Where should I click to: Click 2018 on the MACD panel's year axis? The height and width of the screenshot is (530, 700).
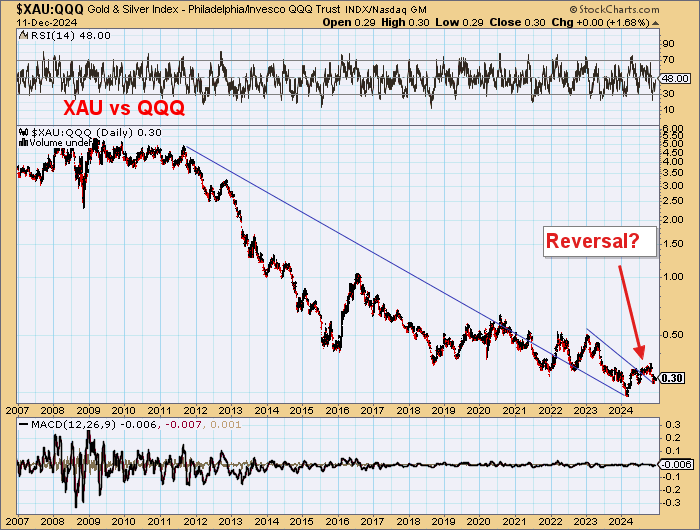coord(408,522)
